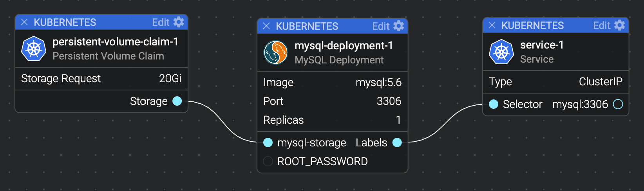Screen dimensions: 644x191
Task: Select the Storage Request 20Gi field
Action: pos(101,79)
